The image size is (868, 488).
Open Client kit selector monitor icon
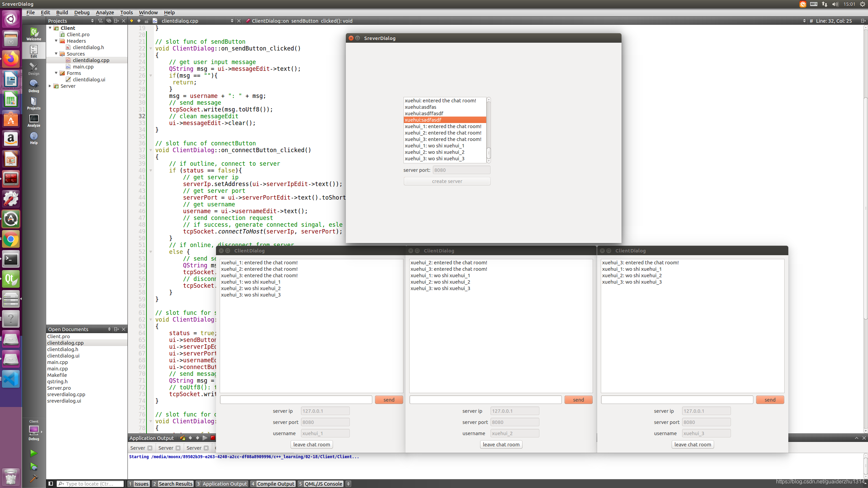coord(34,430)
